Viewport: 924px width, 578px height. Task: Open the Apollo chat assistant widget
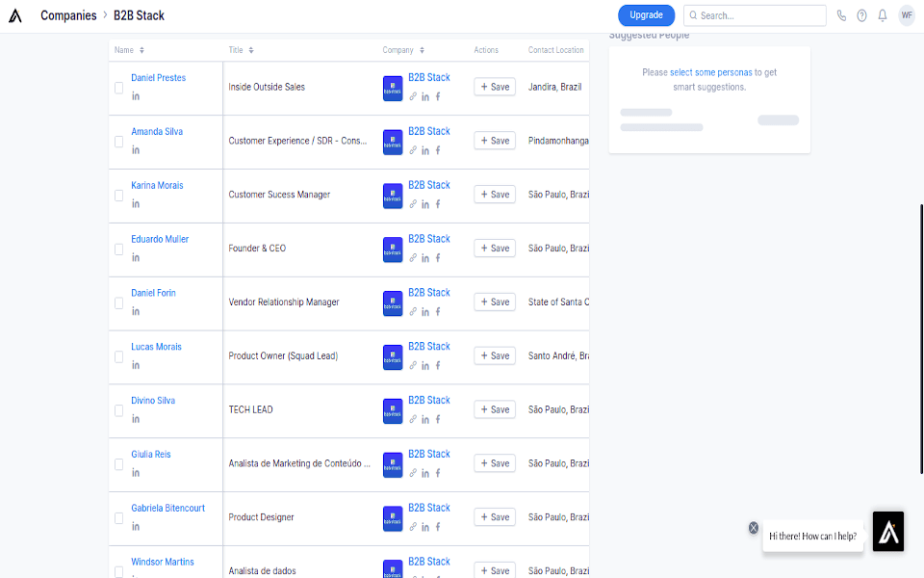pos(888,532)
